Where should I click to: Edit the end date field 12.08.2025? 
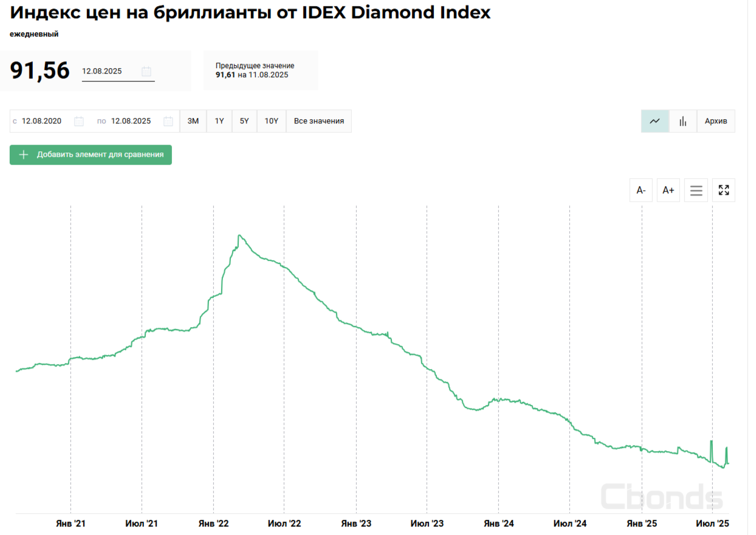[x=131, y=121]
